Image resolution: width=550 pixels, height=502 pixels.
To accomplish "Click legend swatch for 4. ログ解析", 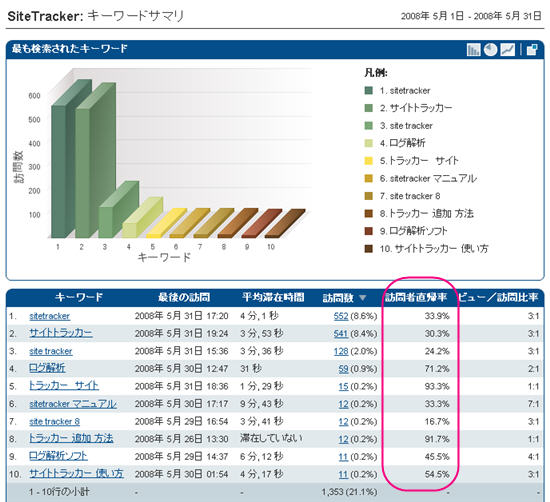I will 368,143.
